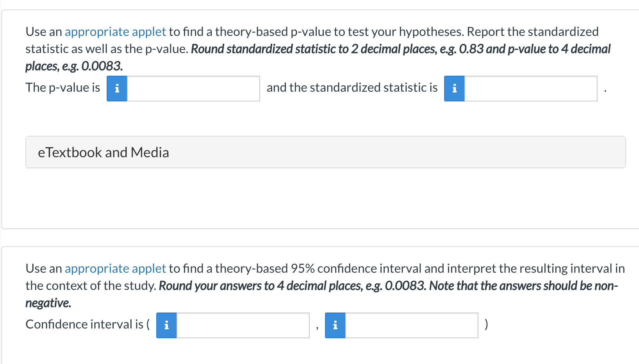Click info icon for confidence interval upper bound
Viewport: 639px width, 364px height.
[335, 325]
